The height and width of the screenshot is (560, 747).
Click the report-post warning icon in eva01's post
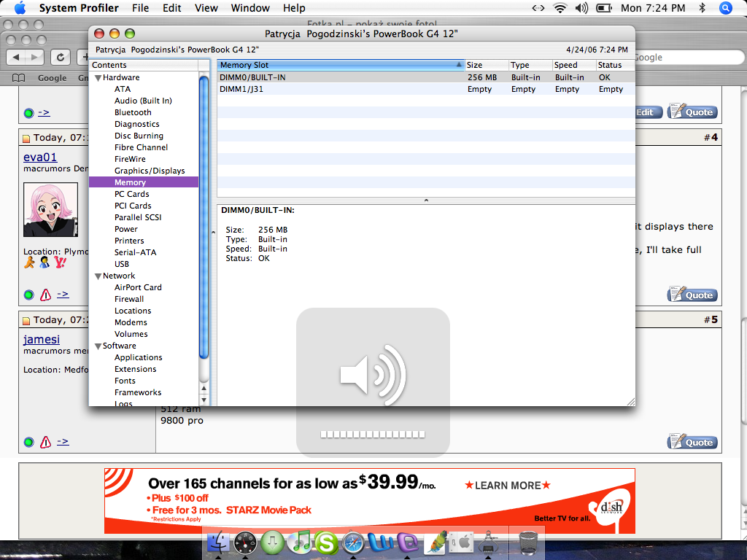(45, 295)
